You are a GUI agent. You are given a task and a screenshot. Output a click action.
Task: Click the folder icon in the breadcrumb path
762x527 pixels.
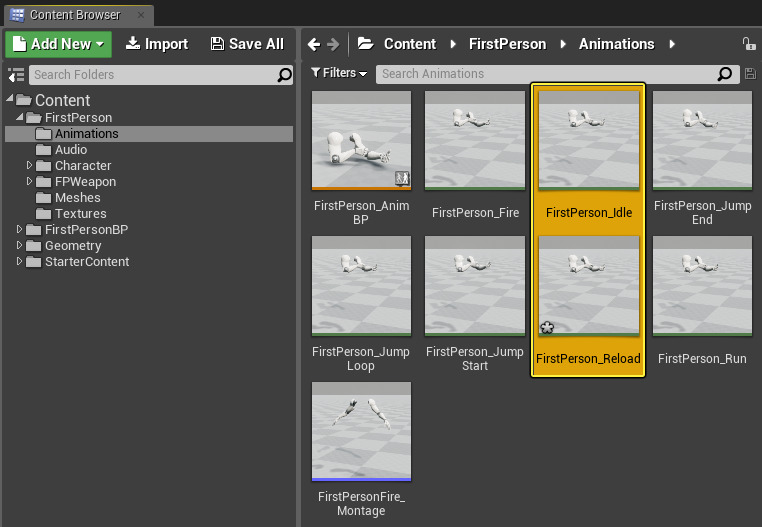pyautogui.click(x=366, y=44)
